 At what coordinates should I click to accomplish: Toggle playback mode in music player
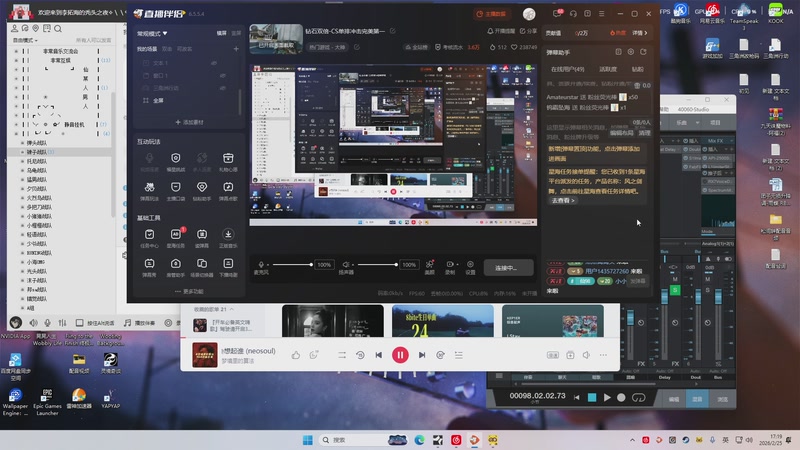(x=342, y=355)
